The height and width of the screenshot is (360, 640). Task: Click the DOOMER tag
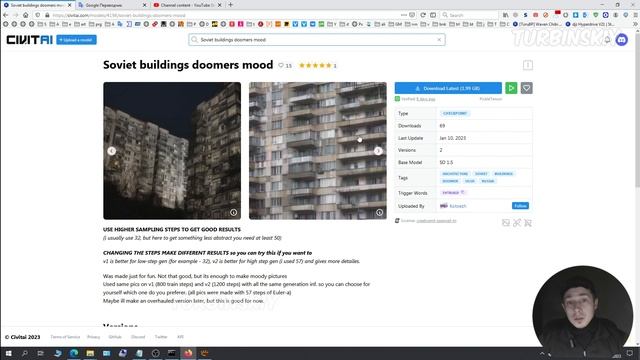point(450,181)
